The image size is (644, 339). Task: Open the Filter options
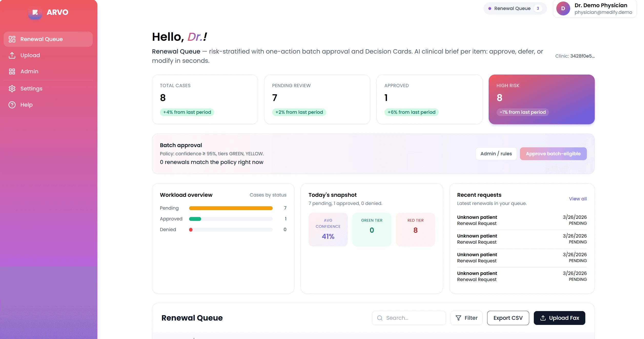pyautogui.click(x=466, y=318)
